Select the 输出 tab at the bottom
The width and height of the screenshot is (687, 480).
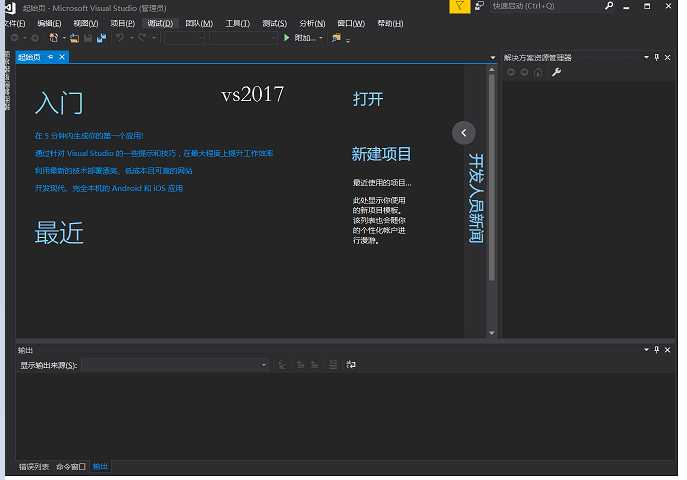100,467
